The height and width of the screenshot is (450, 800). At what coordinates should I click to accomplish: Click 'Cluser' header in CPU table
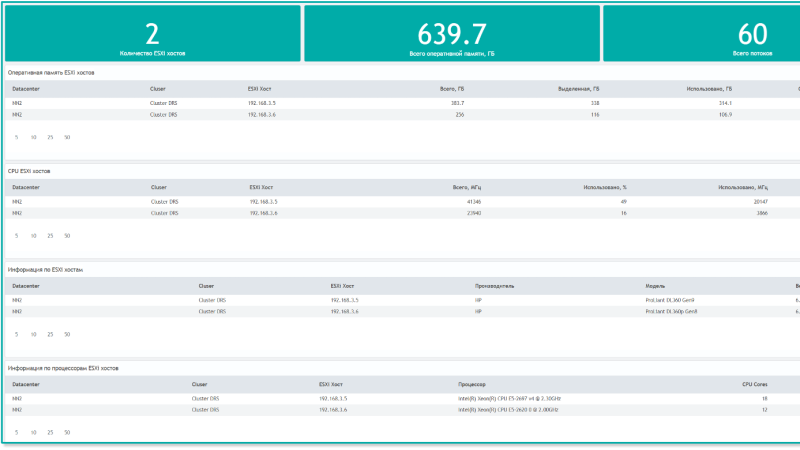pyautogui.click(x=159, y=188)
